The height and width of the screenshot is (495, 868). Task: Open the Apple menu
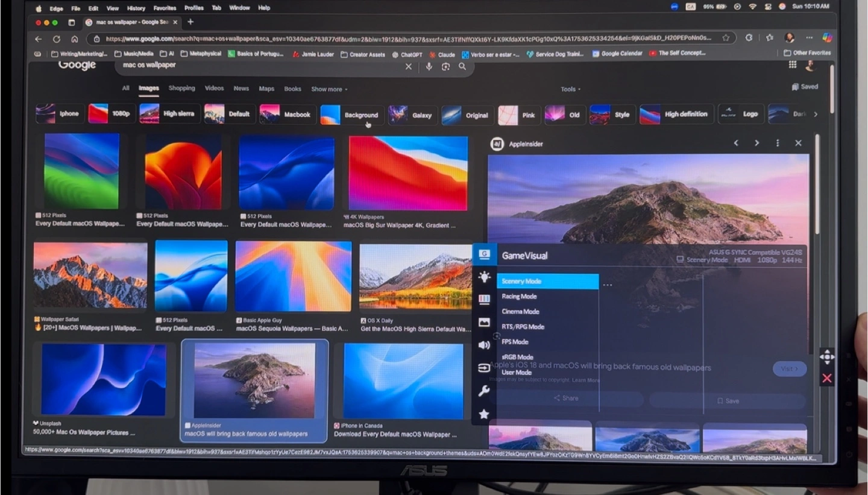39,8
